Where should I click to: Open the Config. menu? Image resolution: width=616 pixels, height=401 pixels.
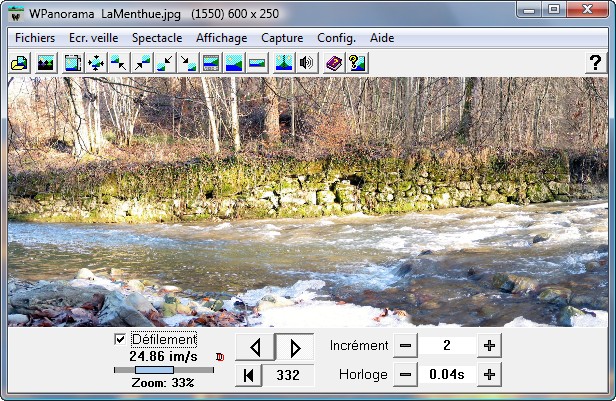pyautogui.click(x=336, y=38)
